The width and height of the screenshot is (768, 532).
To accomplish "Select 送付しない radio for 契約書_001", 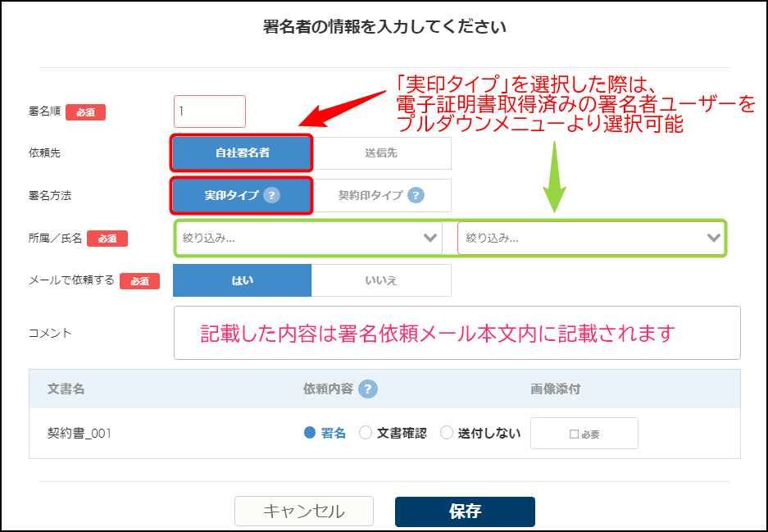I will pos(446,433).
